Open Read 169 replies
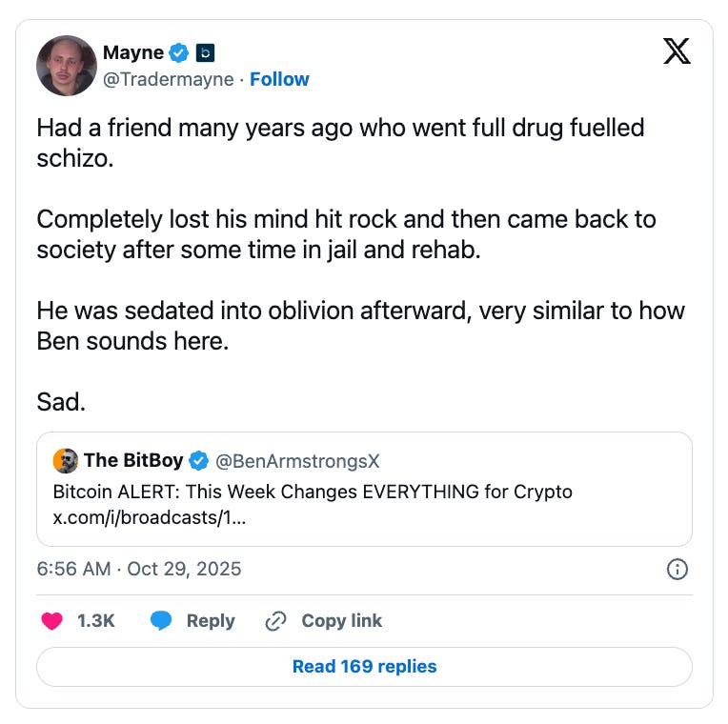Viewport: 728px width, 724px height. [364, 667]
